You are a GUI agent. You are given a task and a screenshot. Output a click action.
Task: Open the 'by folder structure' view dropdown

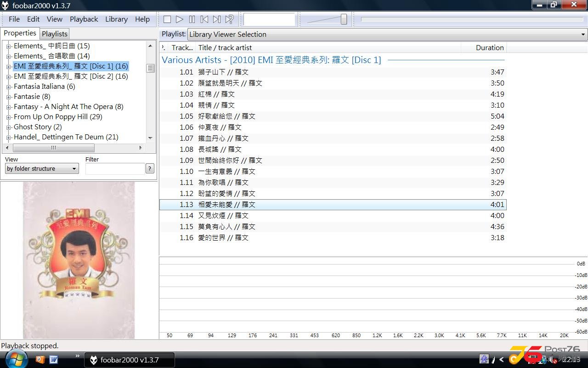[x=42, y=169]
